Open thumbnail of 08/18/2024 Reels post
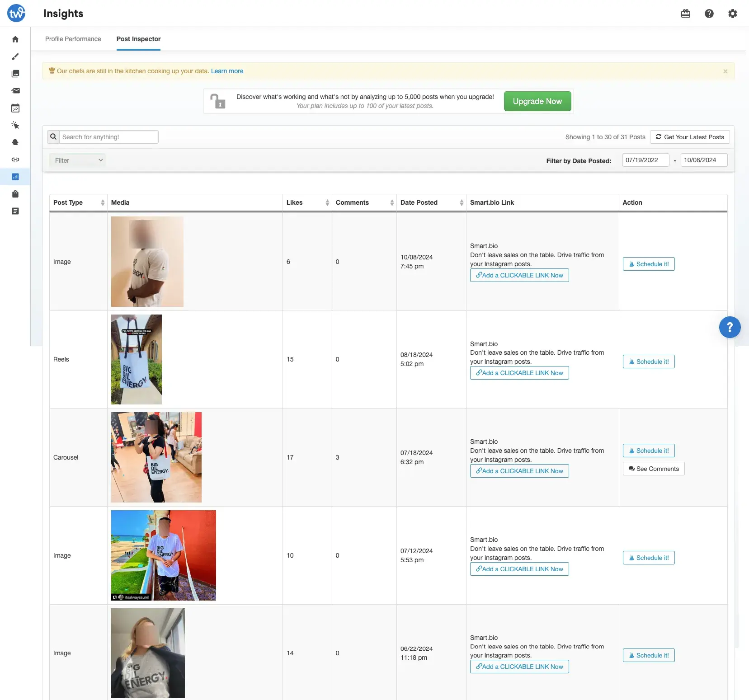This screenshot has height=700, width=749. click(137, 359)
